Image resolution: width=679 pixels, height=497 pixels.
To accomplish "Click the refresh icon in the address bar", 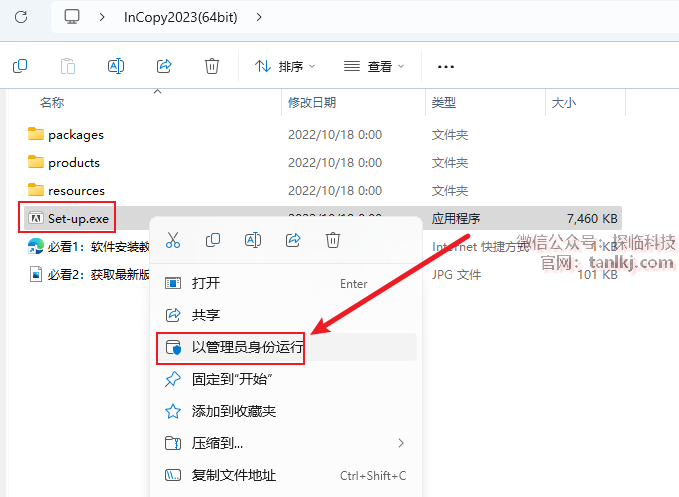I will (21, 17).
